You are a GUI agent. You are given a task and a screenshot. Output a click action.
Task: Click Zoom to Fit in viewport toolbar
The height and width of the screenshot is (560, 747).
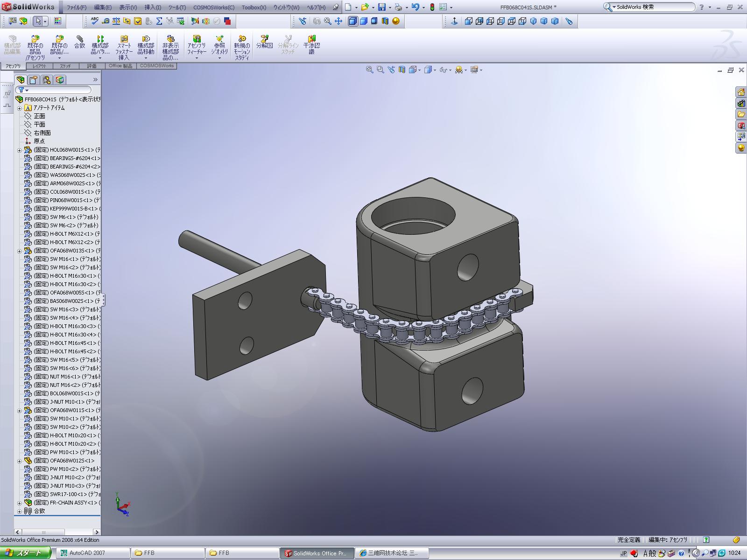370,70
